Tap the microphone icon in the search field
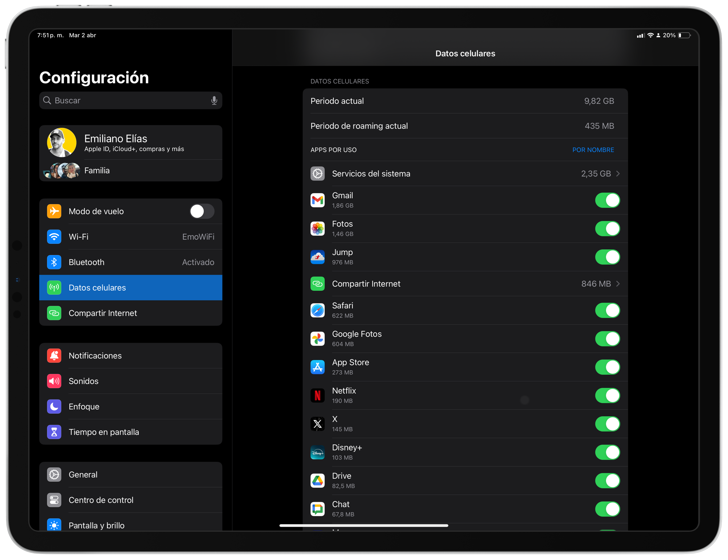The width and height of the screenshot is (728, 560). point(214,100)
